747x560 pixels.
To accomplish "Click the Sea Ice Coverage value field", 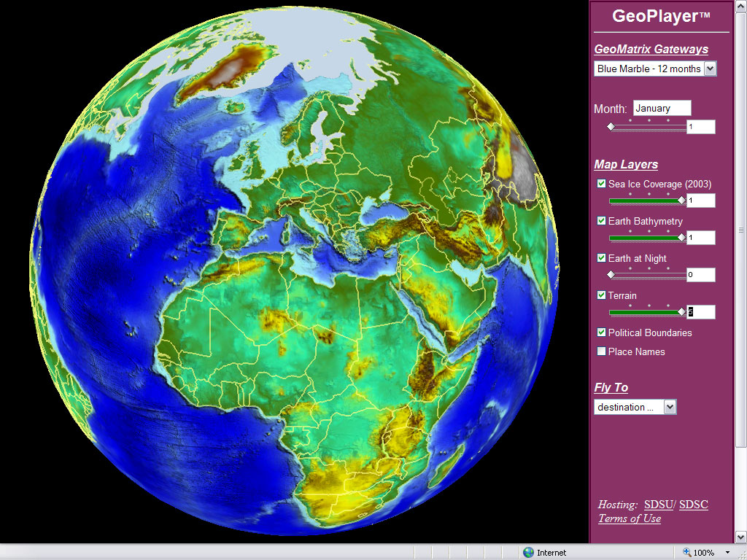I will click(701, 201).
